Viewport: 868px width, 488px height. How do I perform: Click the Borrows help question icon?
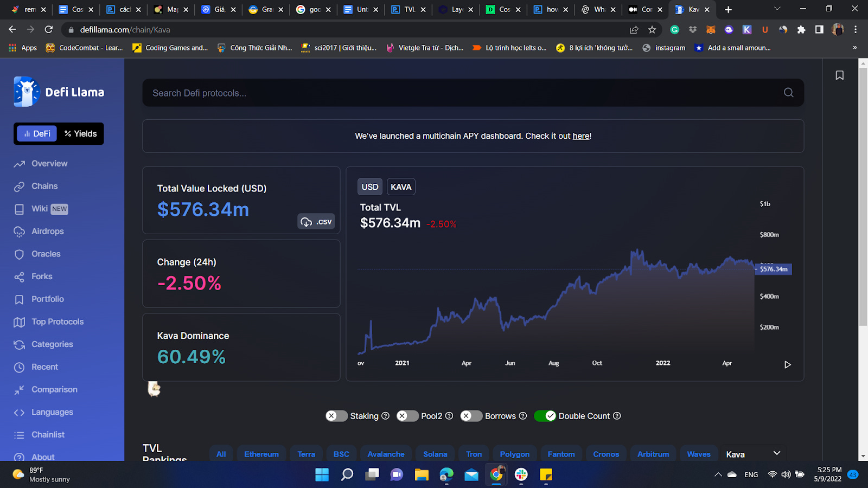[523, 416]
